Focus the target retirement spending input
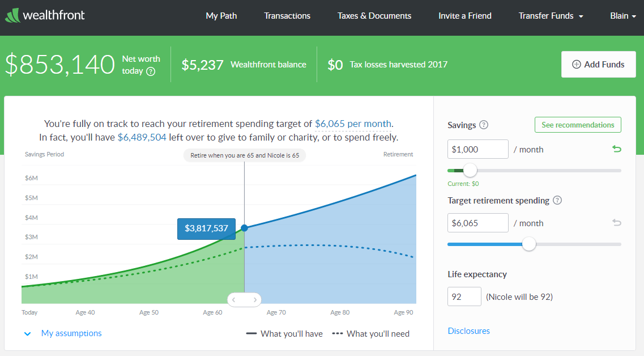The width and height of the screenshot is (644, 356). click(478, 223)
